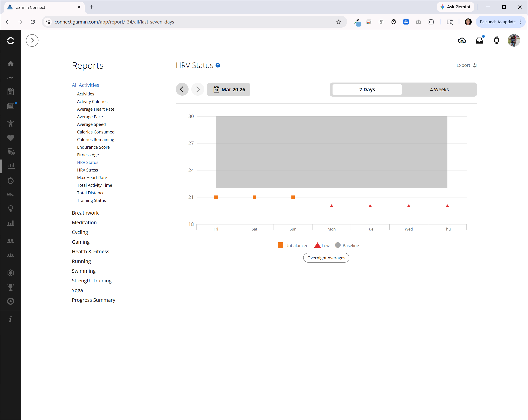Open the Gear shoe icon in sidebar
528x420 pixels.
11,195
